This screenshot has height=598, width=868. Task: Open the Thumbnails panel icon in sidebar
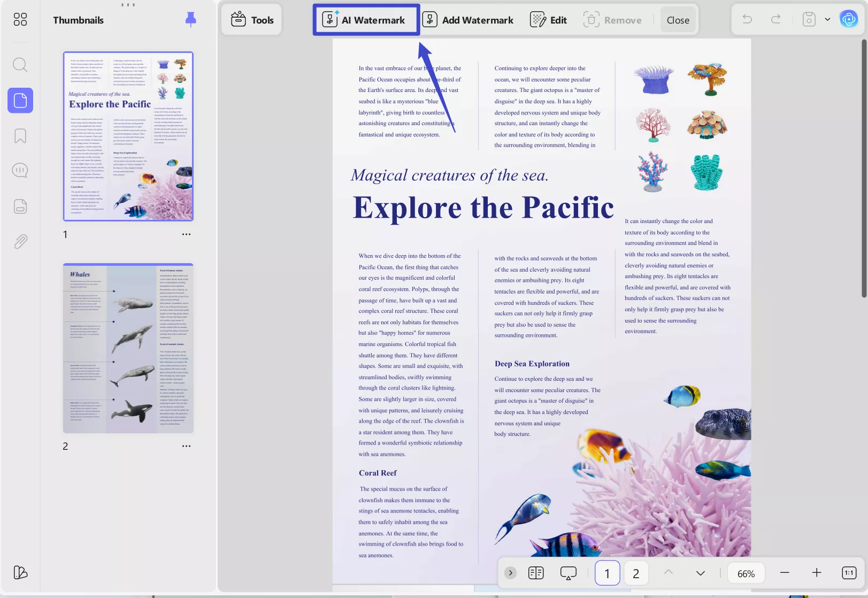click(x=20, y=100)
